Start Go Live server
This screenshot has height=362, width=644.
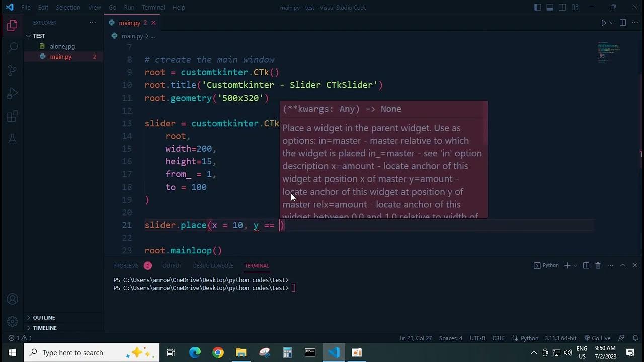(597, 338)
